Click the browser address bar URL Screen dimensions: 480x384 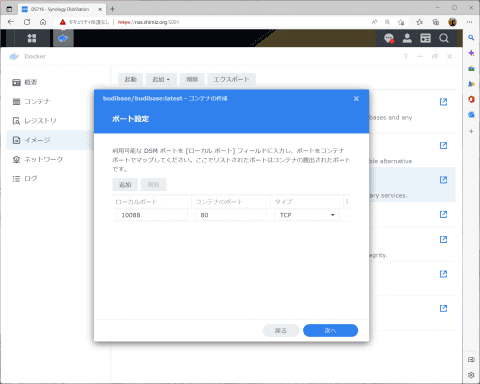click(x=149, y=22)
